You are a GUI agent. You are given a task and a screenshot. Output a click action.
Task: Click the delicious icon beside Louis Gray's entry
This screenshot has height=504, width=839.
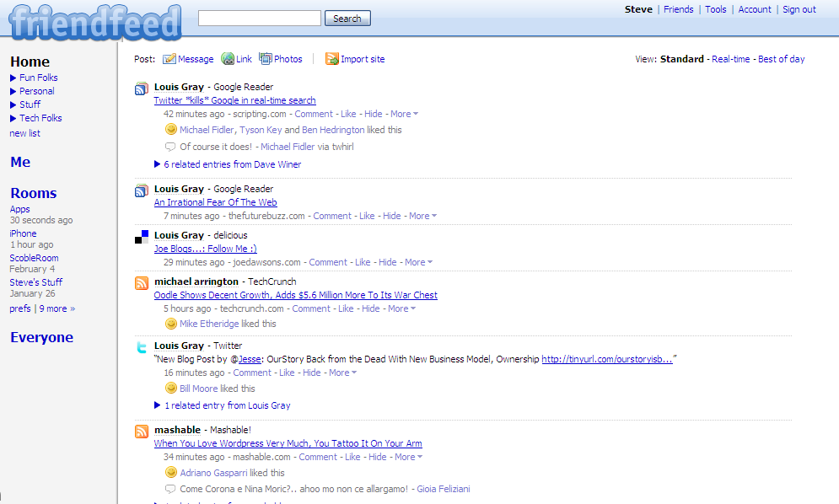pyautogui.click(x=140, y=238)
